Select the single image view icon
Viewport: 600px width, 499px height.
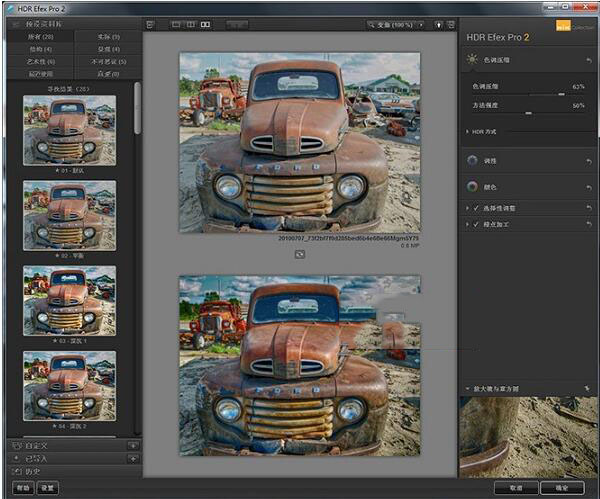tap(176, 23)
